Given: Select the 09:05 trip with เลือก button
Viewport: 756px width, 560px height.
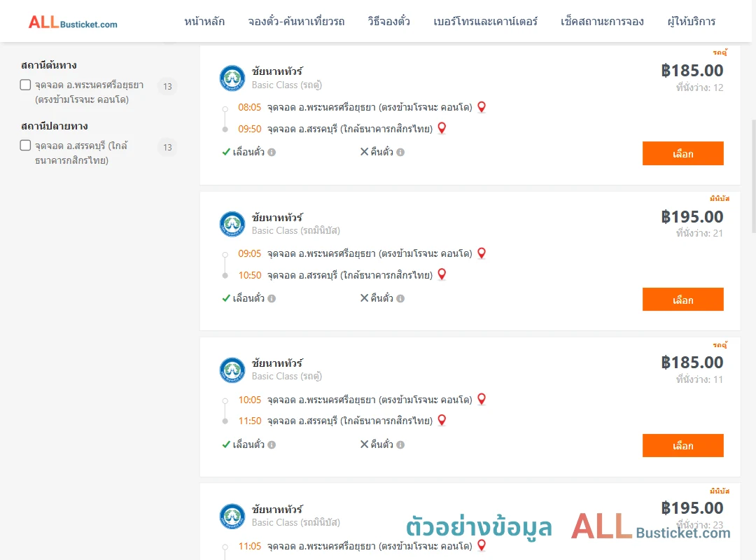Looking at the screenshot, I should click(x=682, y=300).
